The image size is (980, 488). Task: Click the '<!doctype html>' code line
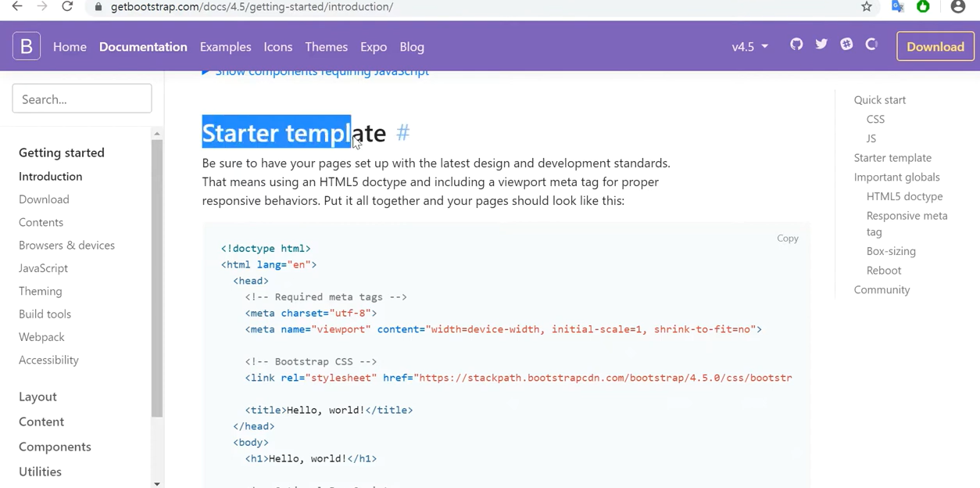point(266,249)
